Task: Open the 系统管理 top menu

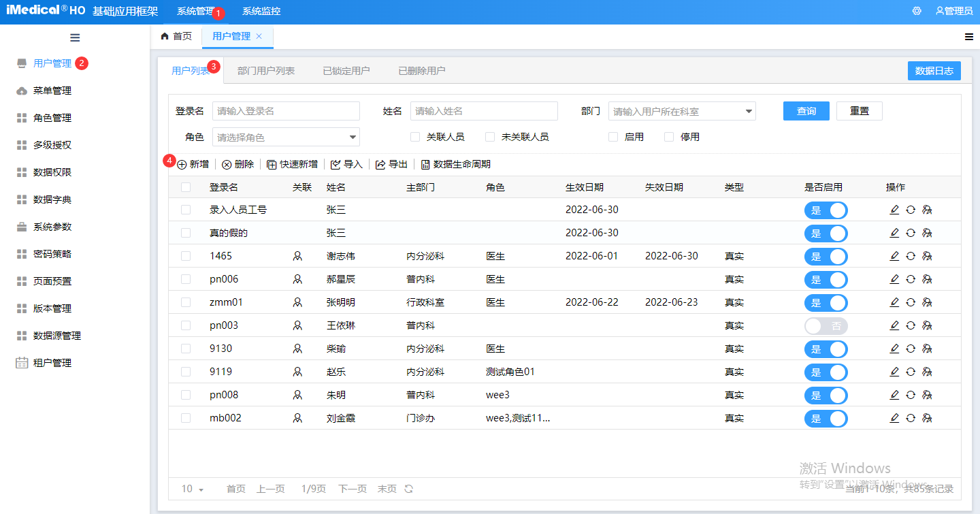Action: coord(196,12)
